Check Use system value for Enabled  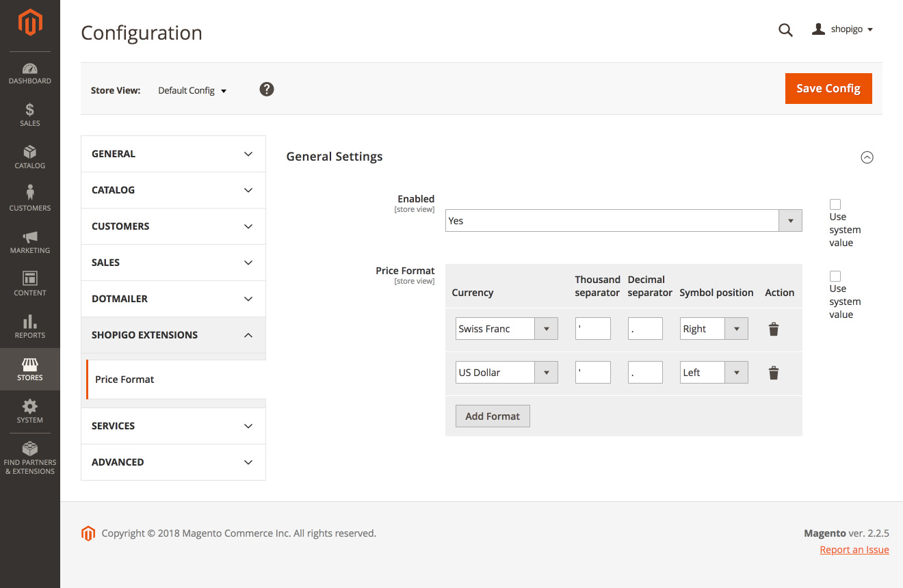click(x=835, y=204)
